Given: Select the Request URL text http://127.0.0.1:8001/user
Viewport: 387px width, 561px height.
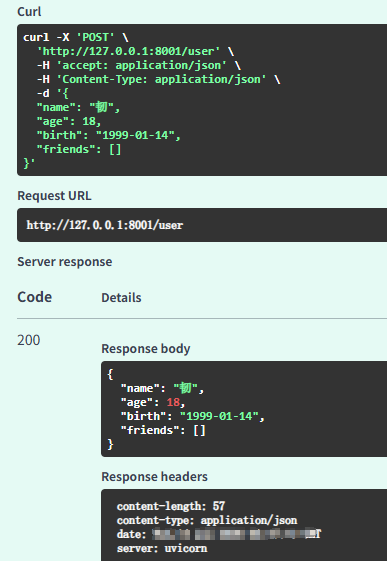Looking at the screenshot, I should [x=105, y=225].
